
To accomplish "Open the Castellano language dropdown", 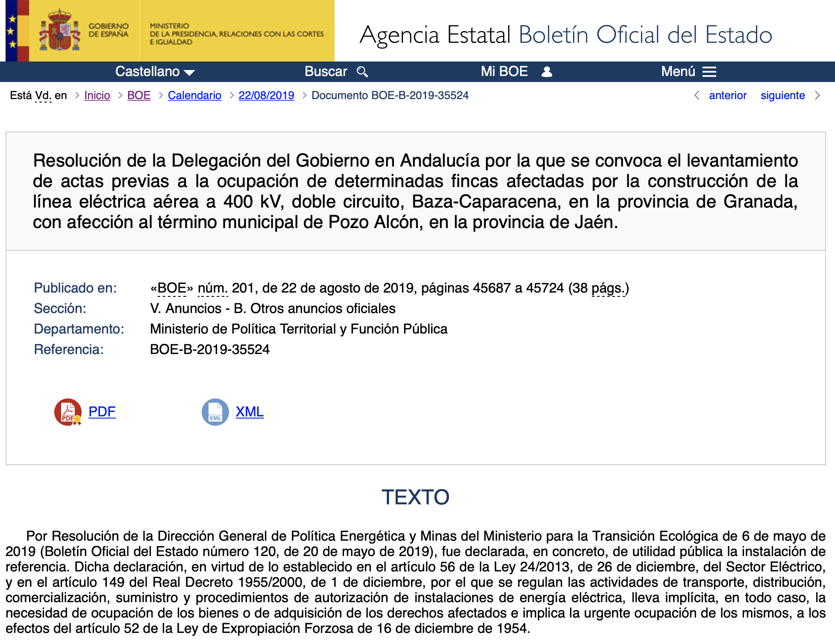I will pyautogui.click(x=155, y=71).
